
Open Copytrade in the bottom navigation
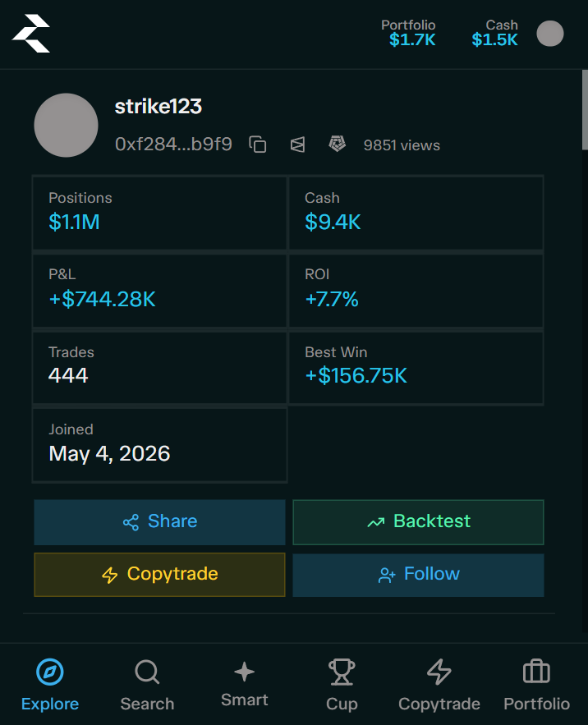click(x=439, y=685)
